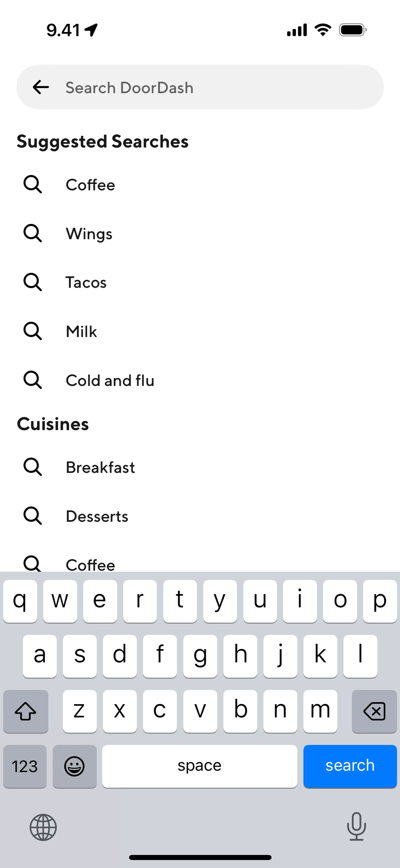Image resolution: width=400 pixels, height=868 pixels.
Task: Choose Cold and flu suggestion
Action: click(x=110, y=380)
